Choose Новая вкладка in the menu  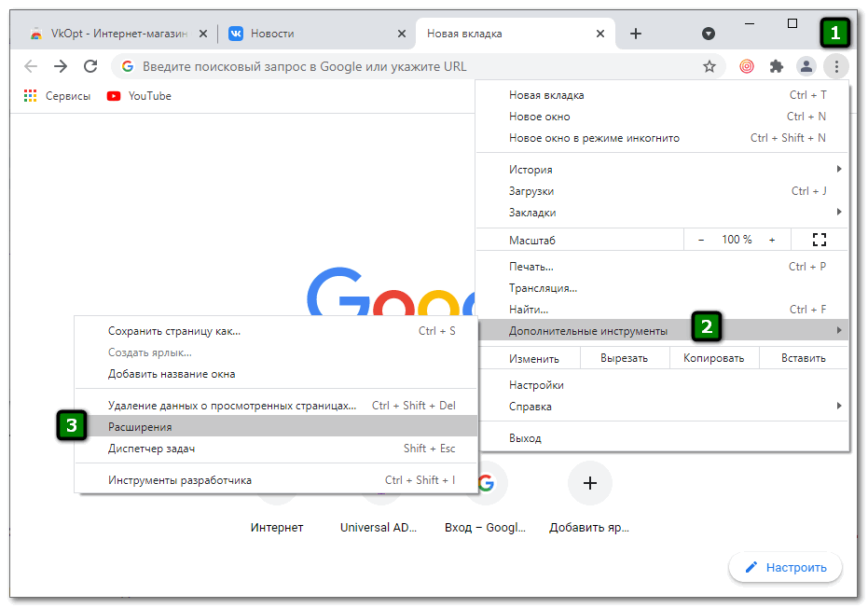[662, 95]
